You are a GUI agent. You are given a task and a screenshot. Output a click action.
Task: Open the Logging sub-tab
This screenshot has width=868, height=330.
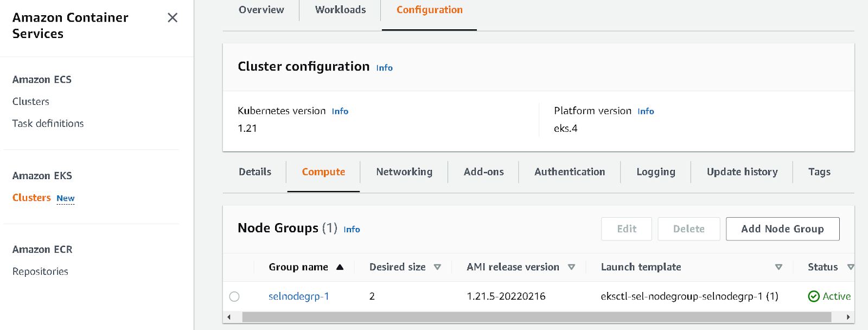click(x=656, y=172)
